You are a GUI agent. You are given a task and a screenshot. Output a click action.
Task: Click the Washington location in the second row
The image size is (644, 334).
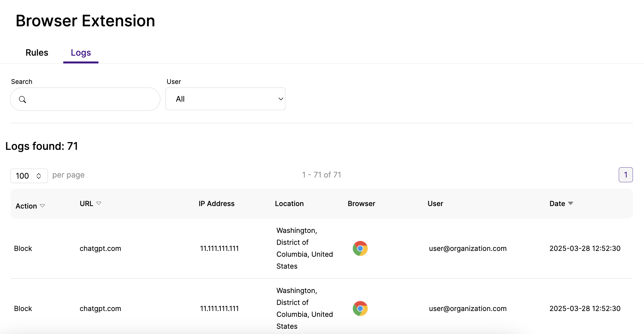pos(305,309)
